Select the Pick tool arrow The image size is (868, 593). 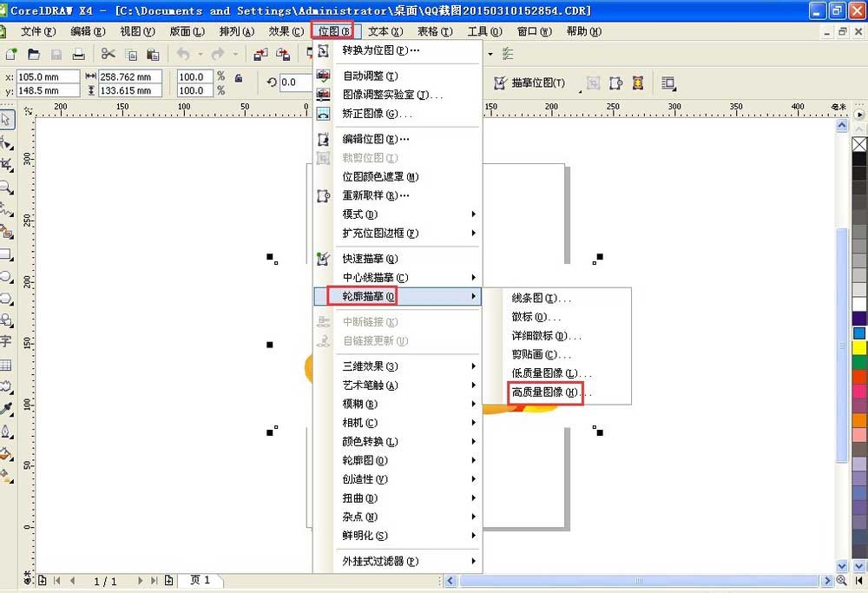[x=7, y=120]
